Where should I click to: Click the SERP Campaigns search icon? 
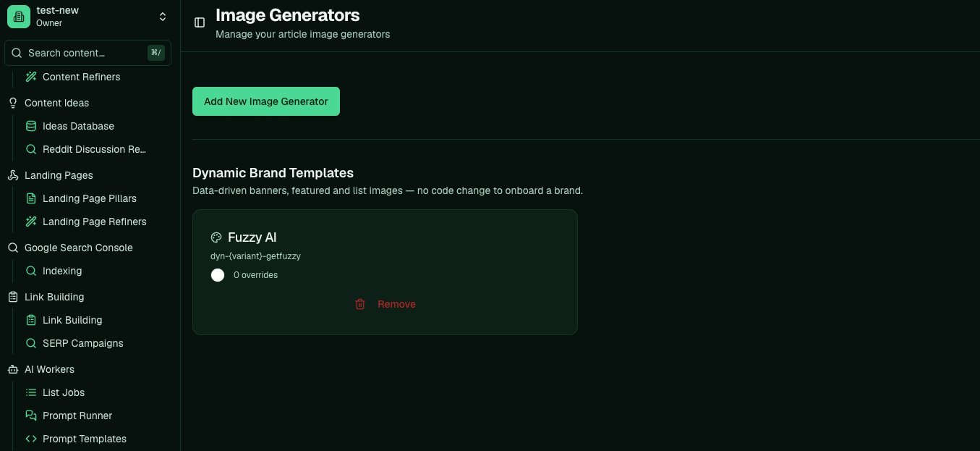pos(31,343)
